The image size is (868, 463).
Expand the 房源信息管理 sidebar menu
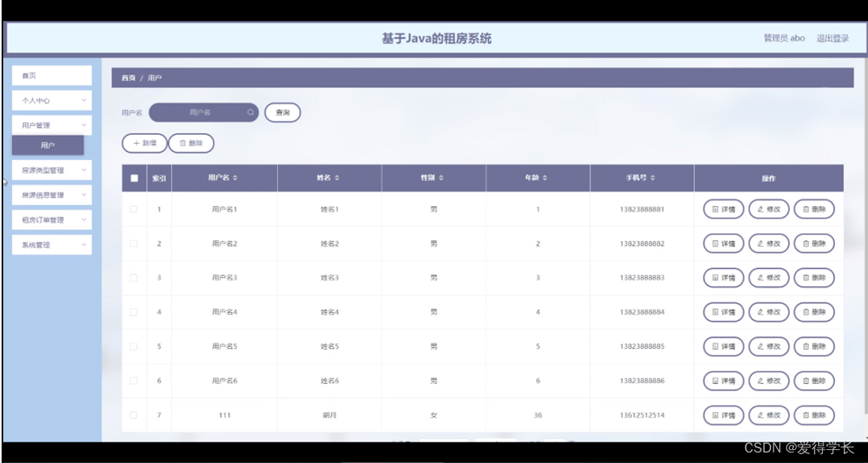point(52,195)
